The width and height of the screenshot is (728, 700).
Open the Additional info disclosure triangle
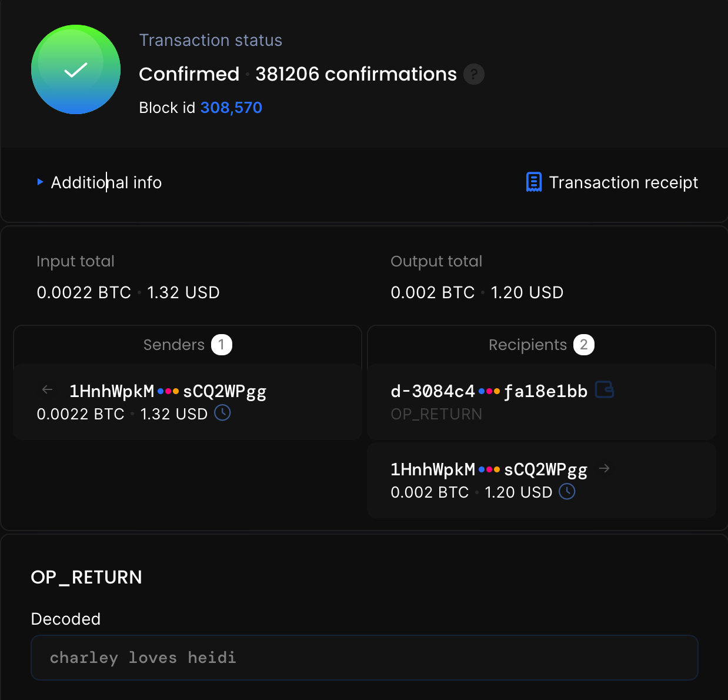pyautogui.click(x=40, y=182)
